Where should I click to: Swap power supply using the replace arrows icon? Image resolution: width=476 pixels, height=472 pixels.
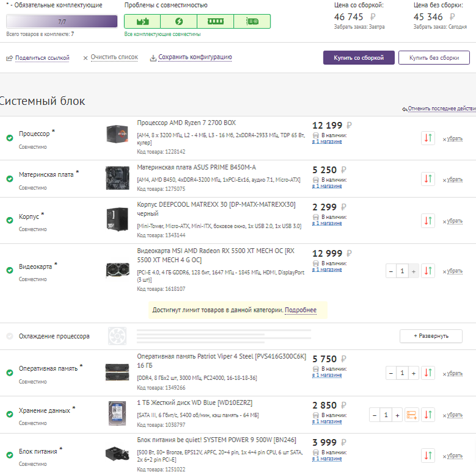(428, 456)
